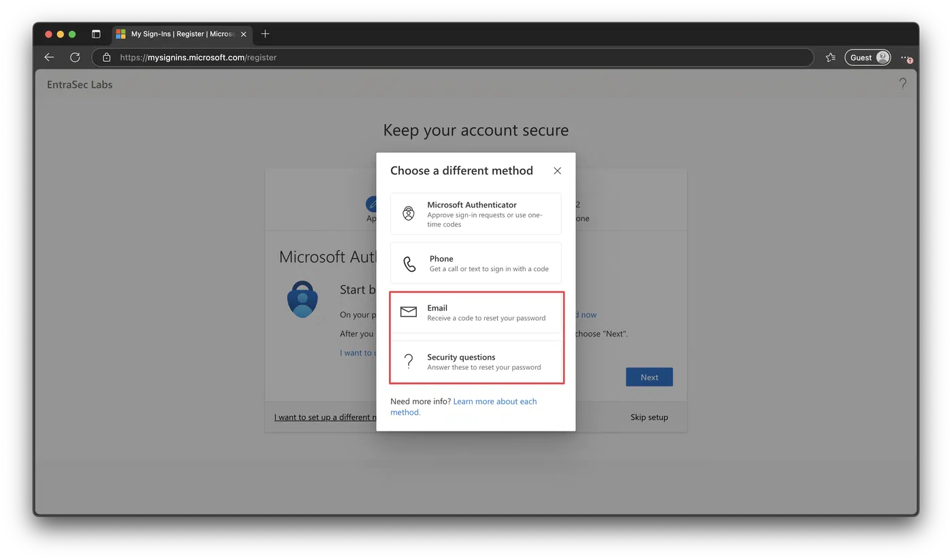The width and height of the screenshot is (952, 560).
Task: Close the My Sign-Ins tab
Action: (x=243, y=34)
